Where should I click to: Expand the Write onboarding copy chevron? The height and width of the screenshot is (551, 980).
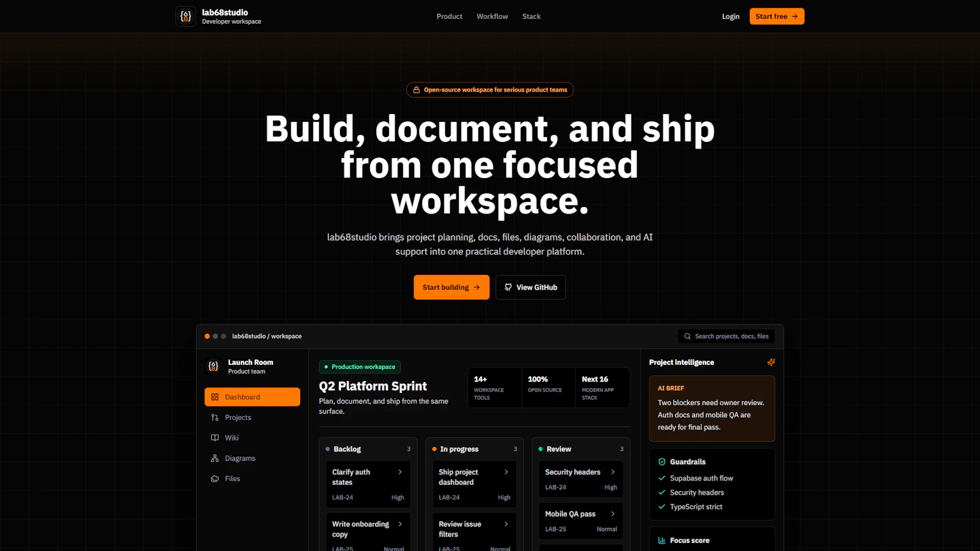[400, 524]
